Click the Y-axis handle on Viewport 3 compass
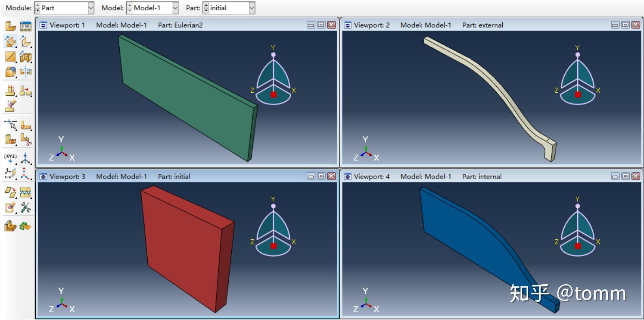 coord(273,206)
